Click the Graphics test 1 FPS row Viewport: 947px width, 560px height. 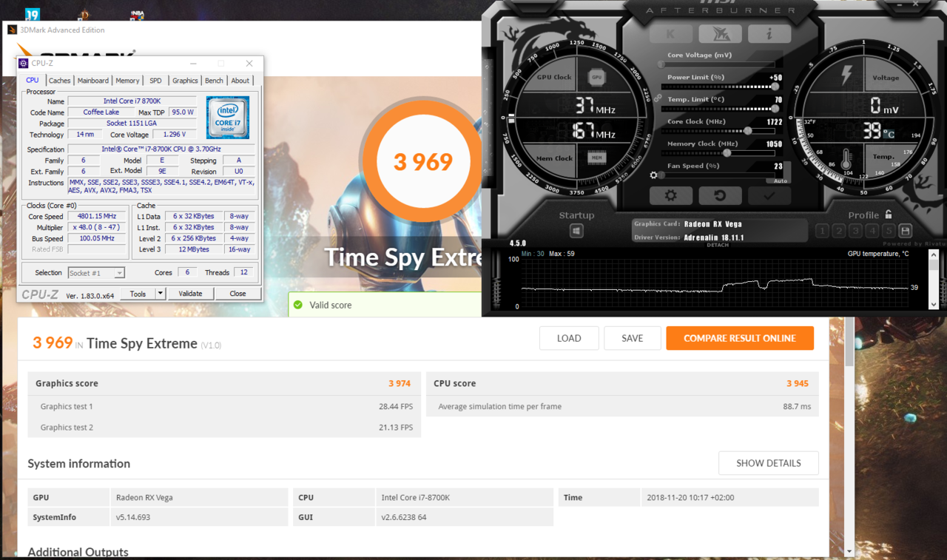coord(226,406)
